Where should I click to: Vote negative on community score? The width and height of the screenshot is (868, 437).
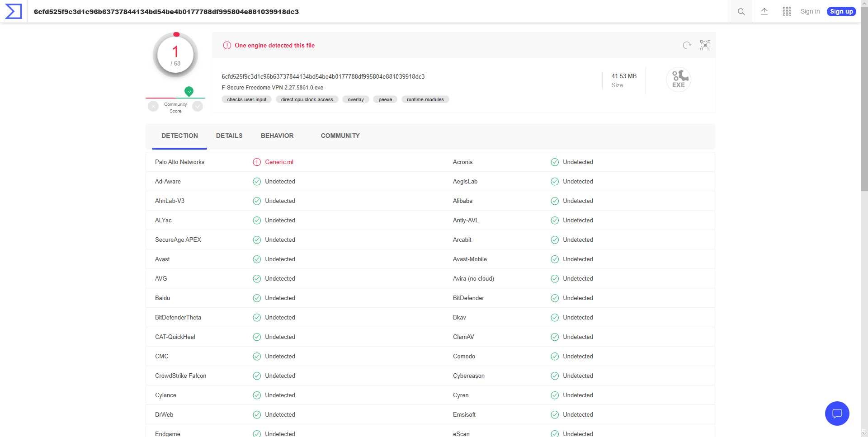tap(153, 106)
